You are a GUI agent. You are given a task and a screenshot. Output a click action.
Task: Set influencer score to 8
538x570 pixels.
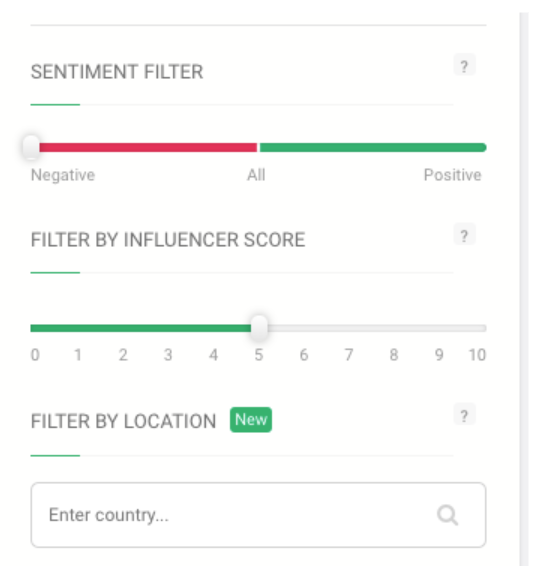coord(394,355)
